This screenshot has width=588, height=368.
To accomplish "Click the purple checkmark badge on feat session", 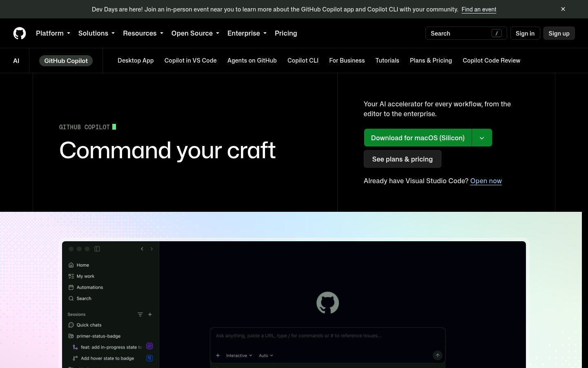I will coord(149,346).
